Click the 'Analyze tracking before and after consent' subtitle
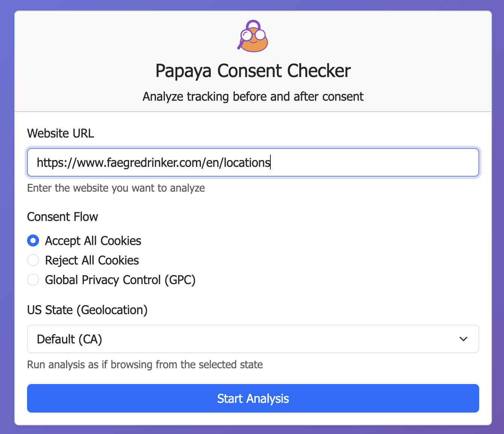Image resolution: width=504 pixels, height=434 pixels. (253, 97)
